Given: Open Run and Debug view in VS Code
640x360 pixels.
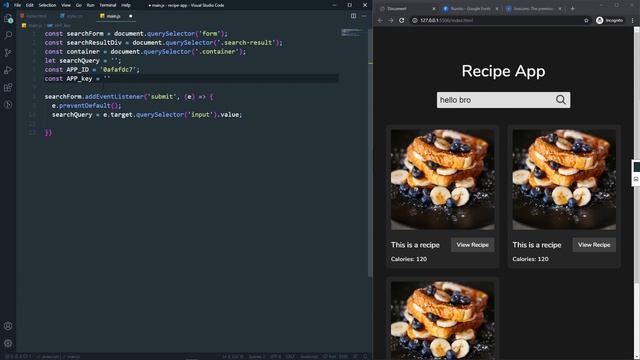Looking at the screenshot, I should 8,70.
